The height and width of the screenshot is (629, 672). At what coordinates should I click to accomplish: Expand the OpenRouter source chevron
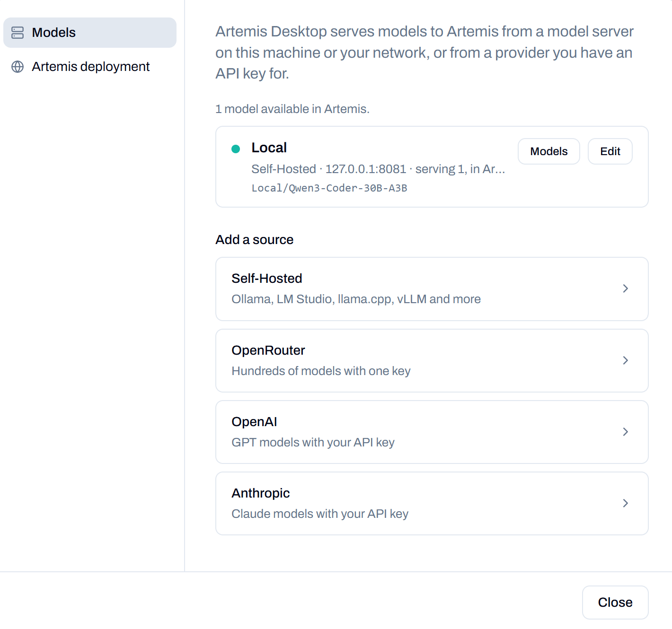[x=626, y=360]
